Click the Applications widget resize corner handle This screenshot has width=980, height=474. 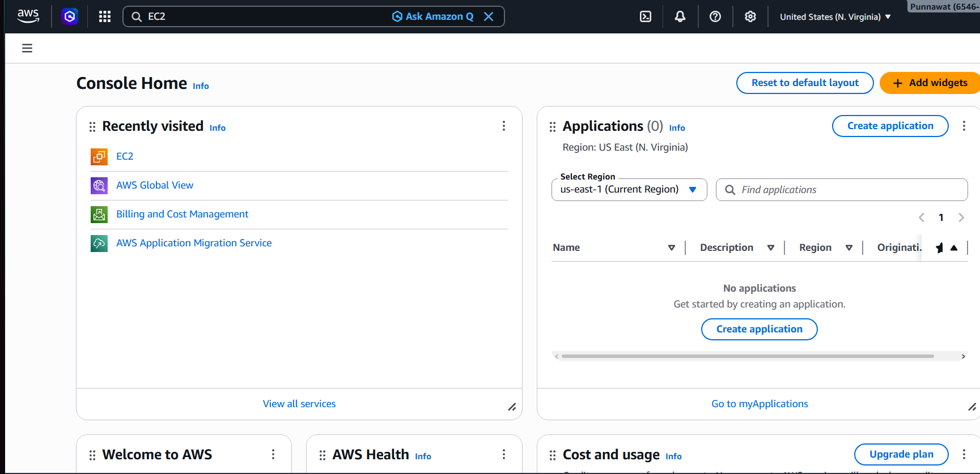(x=972, y=407)
